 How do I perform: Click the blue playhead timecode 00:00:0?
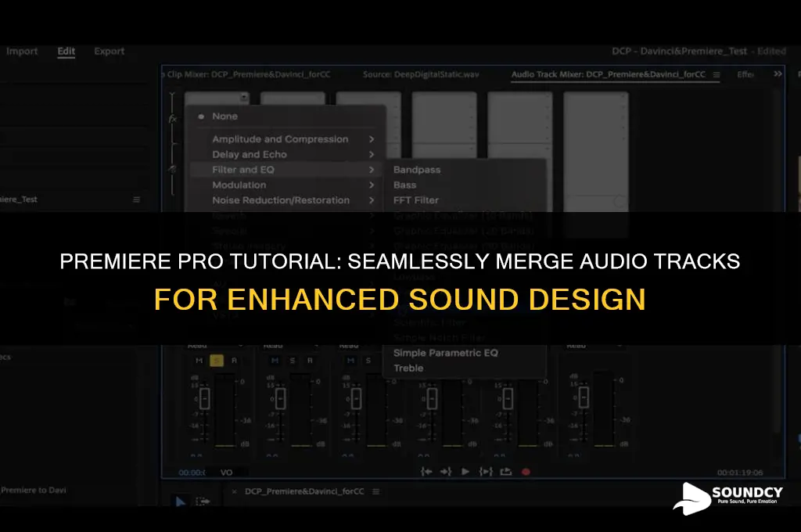tap(192, 473)
